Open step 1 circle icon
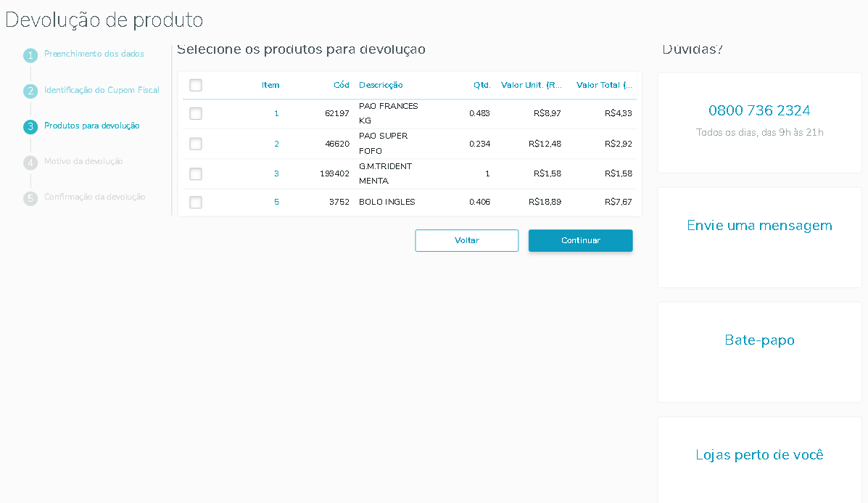 [x=30, y=55]
